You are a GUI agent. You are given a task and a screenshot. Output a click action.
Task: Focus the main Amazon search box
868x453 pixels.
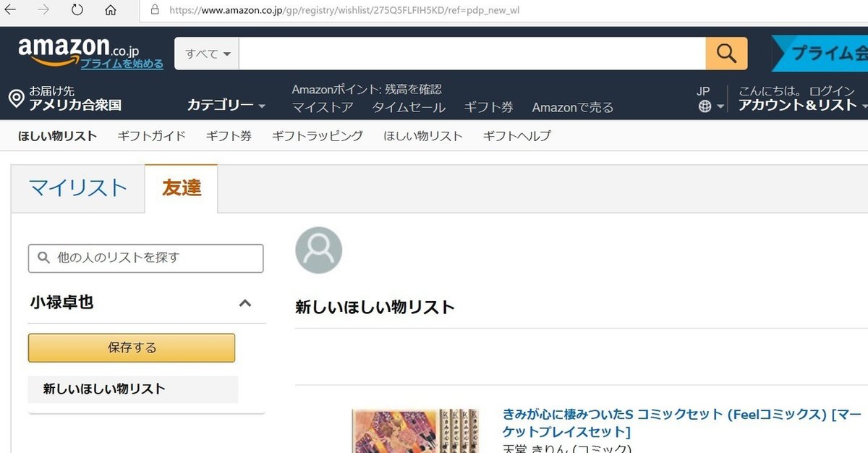point(472,54)
